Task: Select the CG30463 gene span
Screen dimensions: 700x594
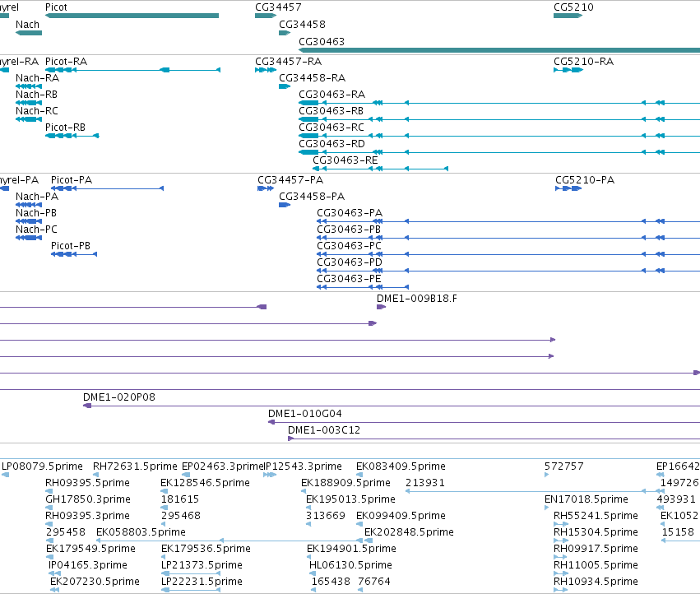Action: 499,50
